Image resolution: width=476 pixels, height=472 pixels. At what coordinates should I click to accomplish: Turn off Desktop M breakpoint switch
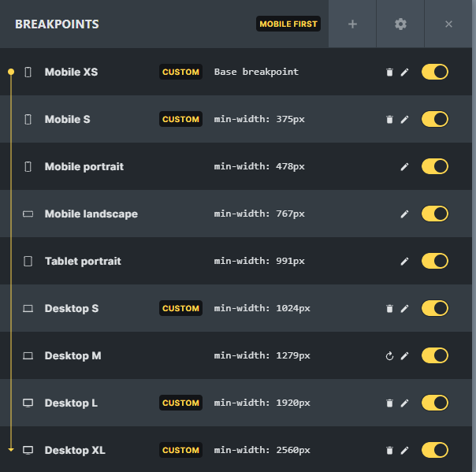point(435,355)
